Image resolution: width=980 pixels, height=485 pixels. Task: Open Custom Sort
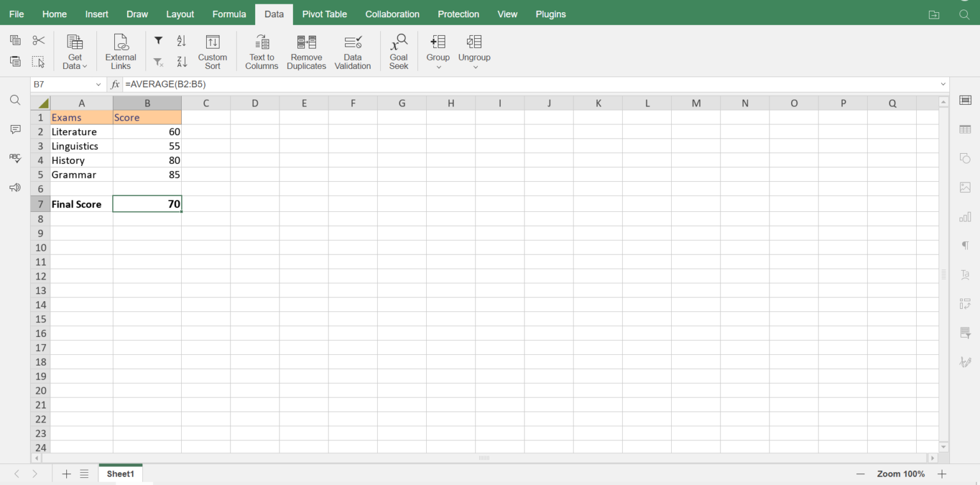click(x=212, y=52)
